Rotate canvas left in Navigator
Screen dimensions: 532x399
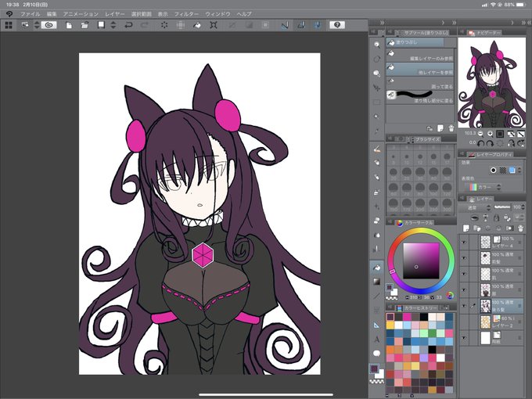click(480, 143)
